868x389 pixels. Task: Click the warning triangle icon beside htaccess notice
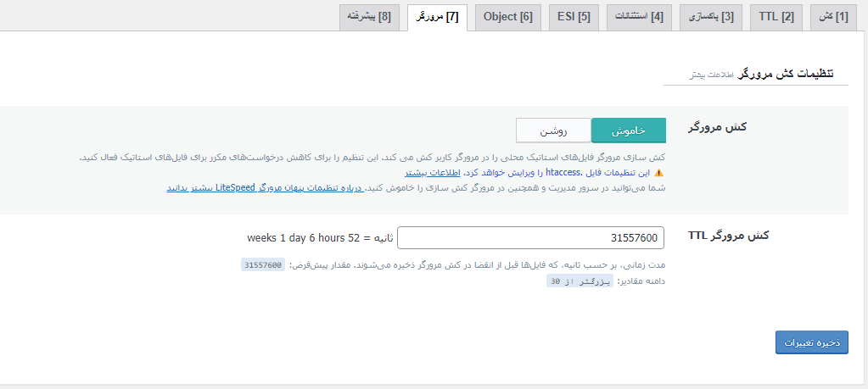click(658, 172)
